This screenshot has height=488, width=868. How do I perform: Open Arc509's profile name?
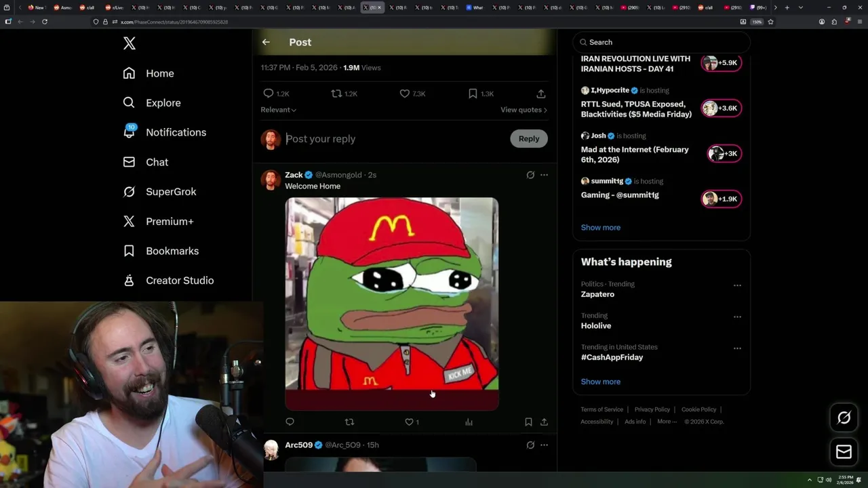pyautogui.click(x=298, y=445)
